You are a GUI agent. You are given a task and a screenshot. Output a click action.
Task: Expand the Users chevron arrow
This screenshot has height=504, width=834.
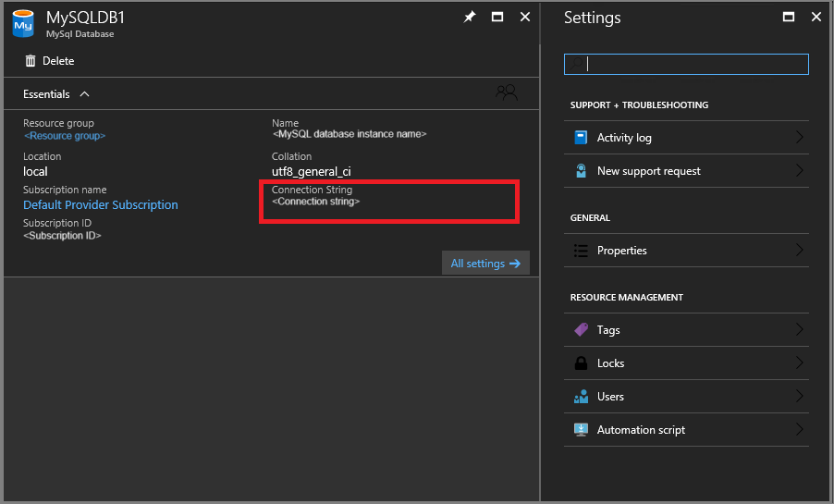799,397
